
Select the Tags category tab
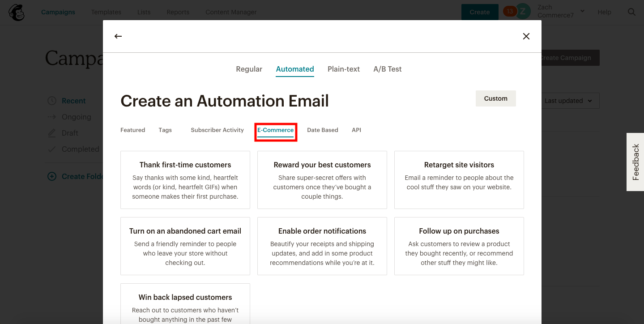(x=165, y=130)
